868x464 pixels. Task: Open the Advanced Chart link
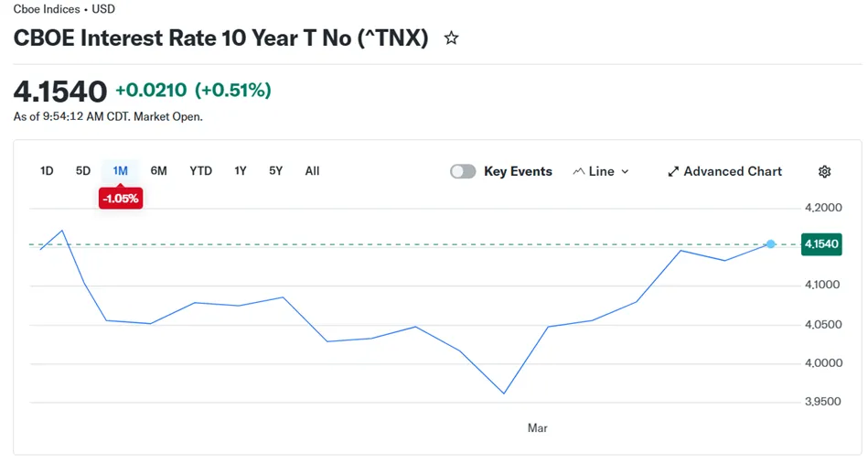pos(732,171)
